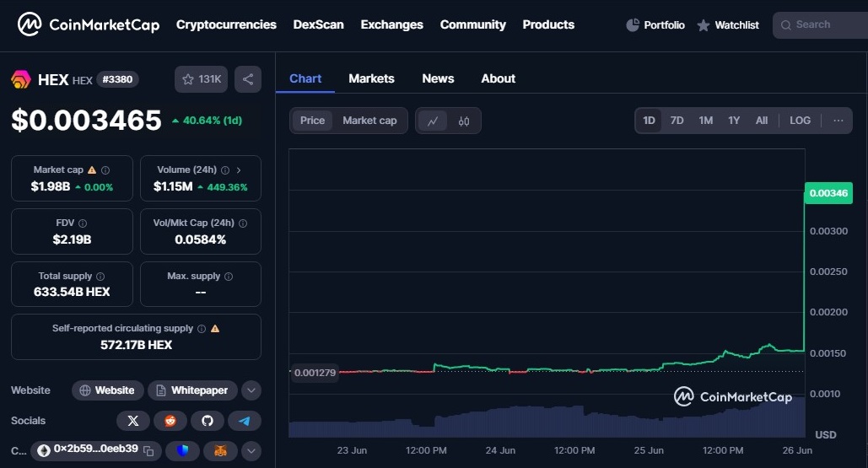This screenshot has height=468, width=868.
Task: Click the Max. supply info icon
Action: 229,276
